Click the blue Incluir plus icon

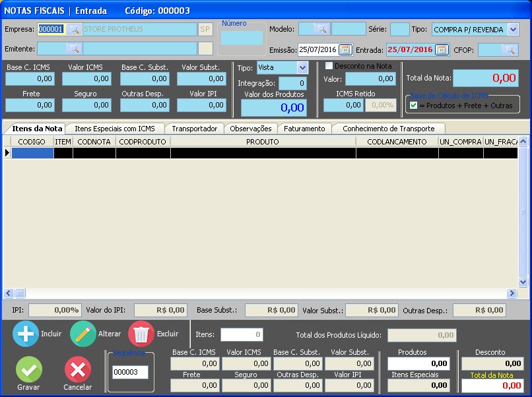(x=26, y=334)
